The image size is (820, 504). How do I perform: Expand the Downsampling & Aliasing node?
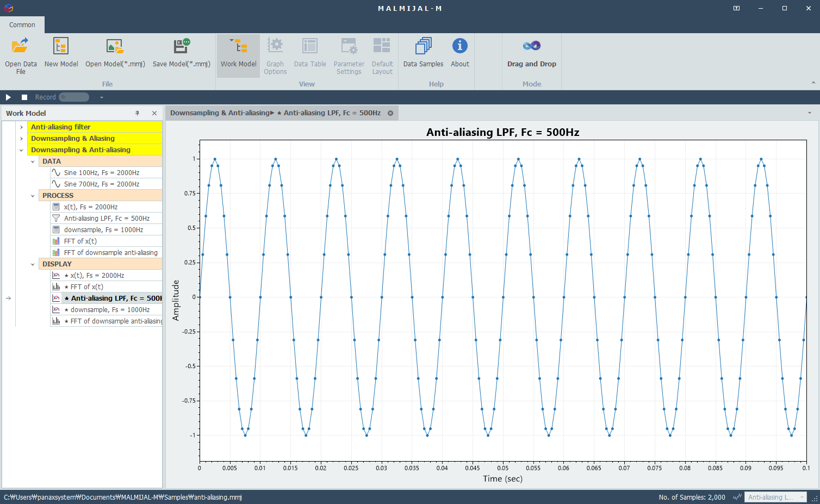[21, 139]
